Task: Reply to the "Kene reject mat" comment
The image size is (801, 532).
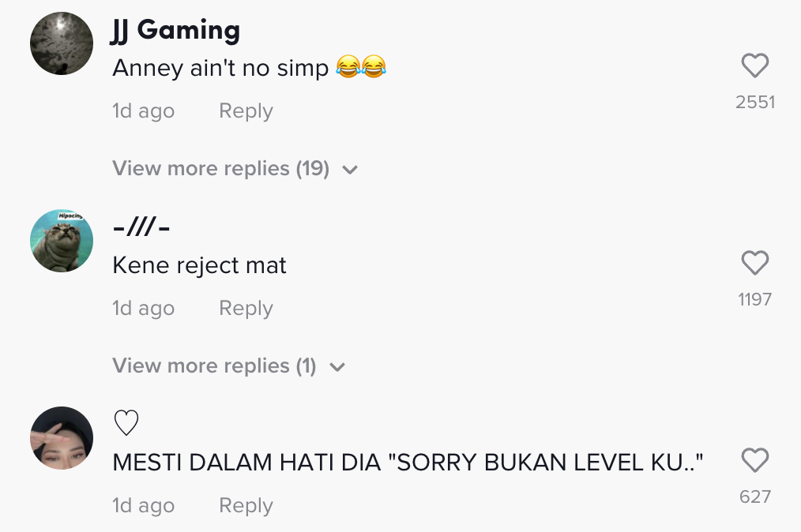Action: click(246, 308)
